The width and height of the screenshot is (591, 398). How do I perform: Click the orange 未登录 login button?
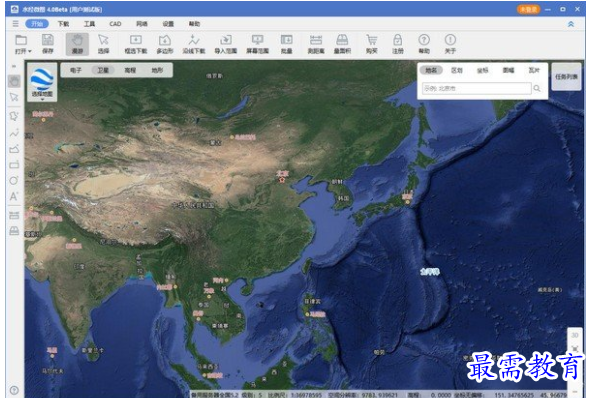tap(528, 9)
